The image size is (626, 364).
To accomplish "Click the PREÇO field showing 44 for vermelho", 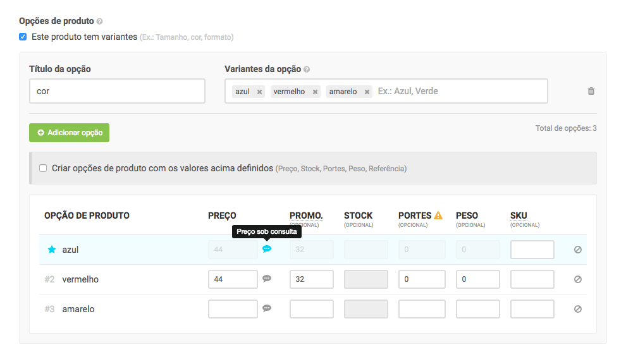I will (233, 279).
